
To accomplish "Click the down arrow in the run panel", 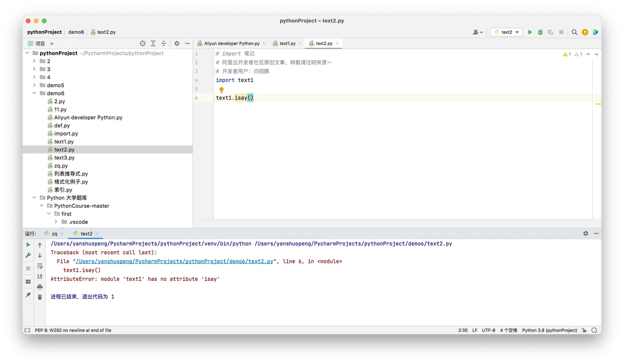I will [40, 255].
